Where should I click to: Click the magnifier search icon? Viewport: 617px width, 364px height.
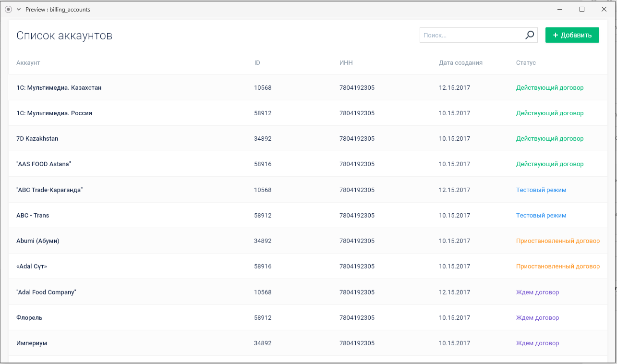[530, 35]
